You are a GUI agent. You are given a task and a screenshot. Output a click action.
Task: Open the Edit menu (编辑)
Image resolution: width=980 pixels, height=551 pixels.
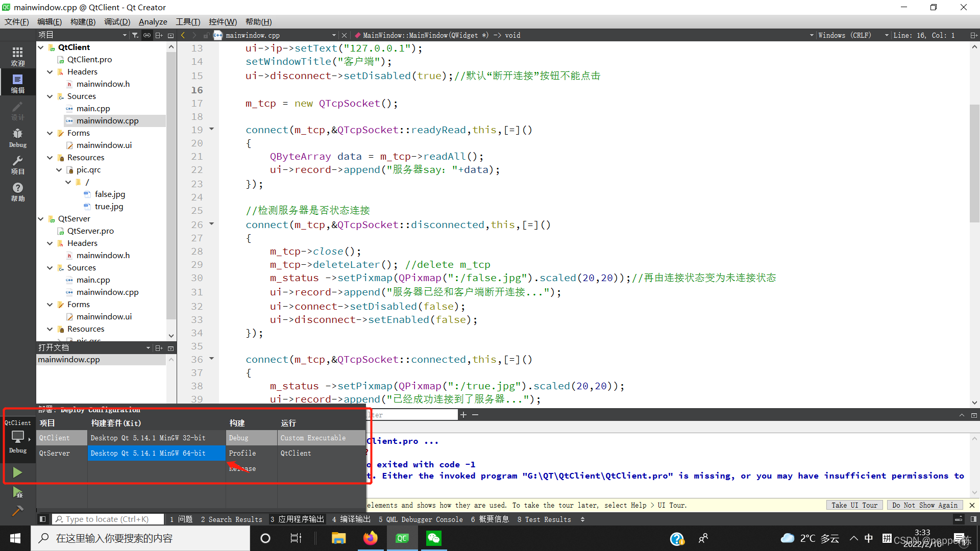pyautogui.click(x=50, y=21)
